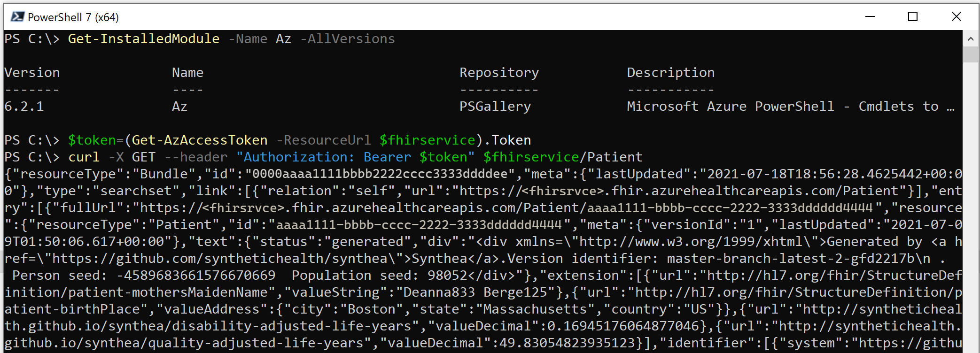980x353 pixels.
Task: Click the 'curl' command text
Action: tap(84, 157)
